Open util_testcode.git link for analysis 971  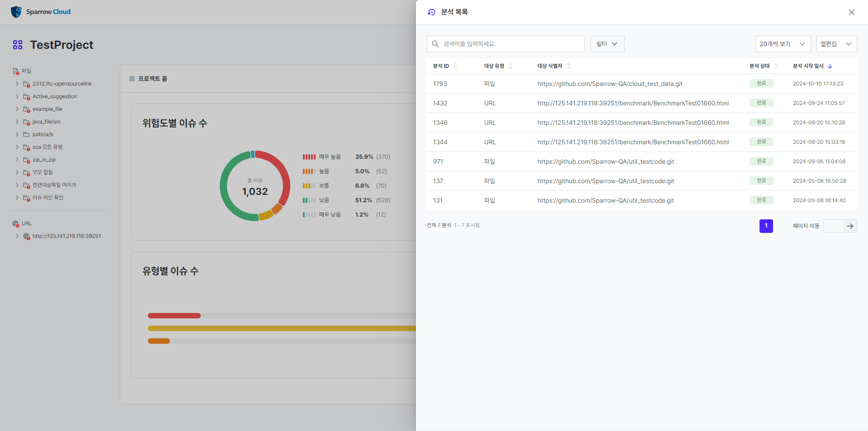605,161
